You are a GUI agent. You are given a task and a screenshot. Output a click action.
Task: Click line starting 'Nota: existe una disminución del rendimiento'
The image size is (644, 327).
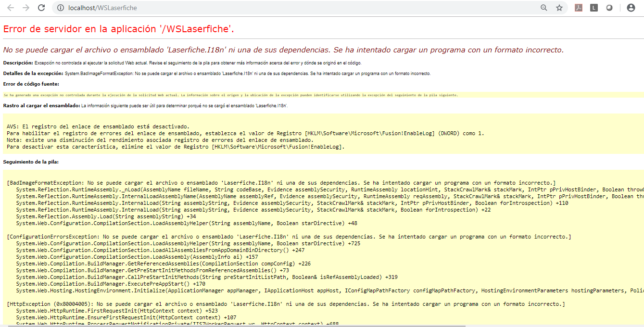pos(160,140)
